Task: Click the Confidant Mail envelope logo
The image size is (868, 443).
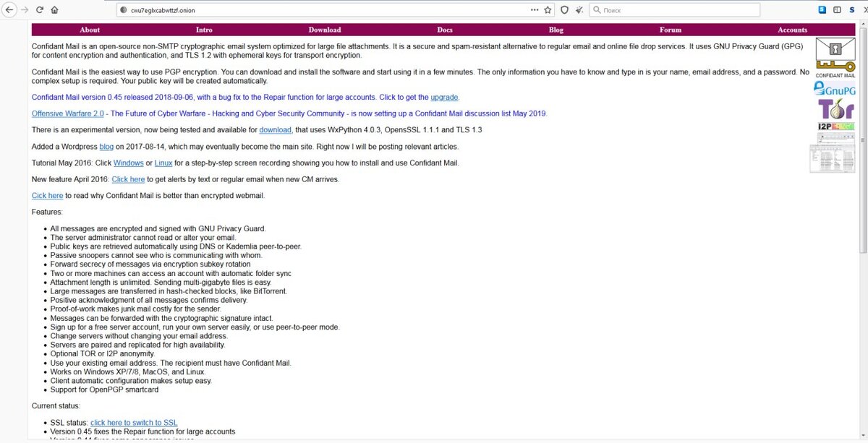Action: click(835, 58)
